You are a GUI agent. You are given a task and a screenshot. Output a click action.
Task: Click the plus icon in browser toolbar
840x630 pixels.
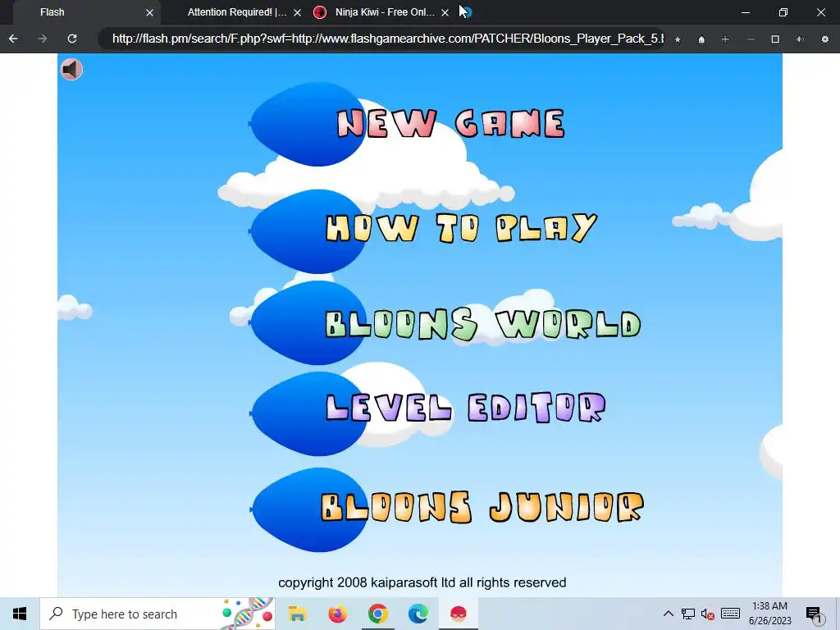(x=725, y=39)
